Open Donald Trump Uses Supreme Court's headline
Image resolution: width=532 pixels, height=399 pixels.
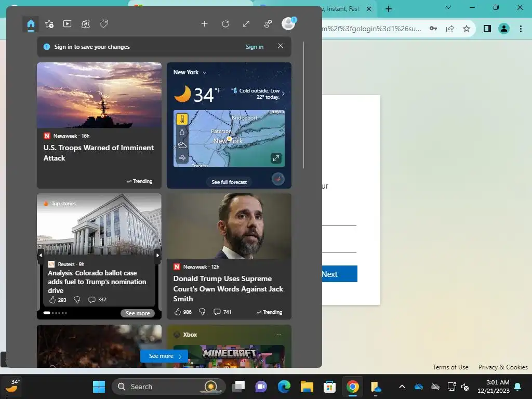(x=228, y=289)
